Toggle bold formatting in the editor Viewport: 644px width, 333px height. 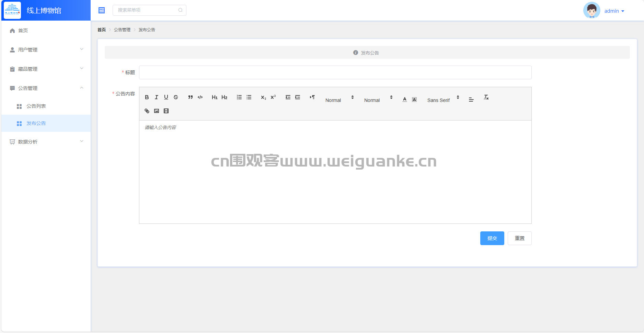coord(147,97)
